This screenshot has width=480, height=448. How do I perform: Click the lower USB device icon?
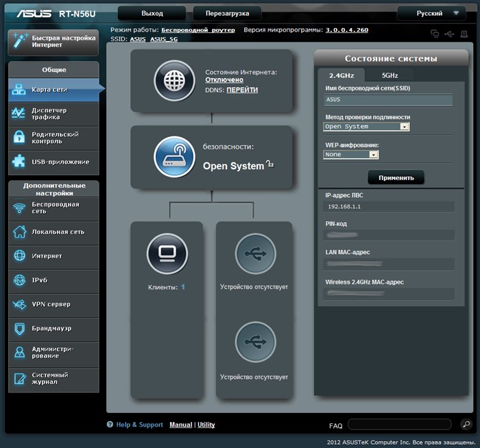256,342
